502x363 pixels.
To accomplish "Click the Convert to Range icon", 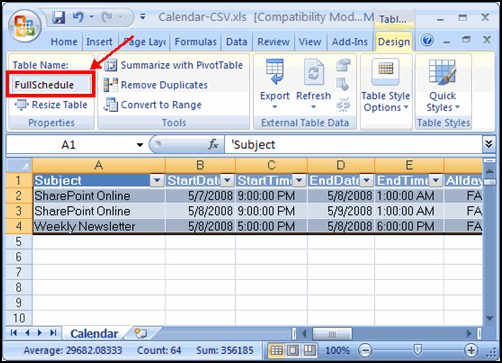I will (110, 105).
